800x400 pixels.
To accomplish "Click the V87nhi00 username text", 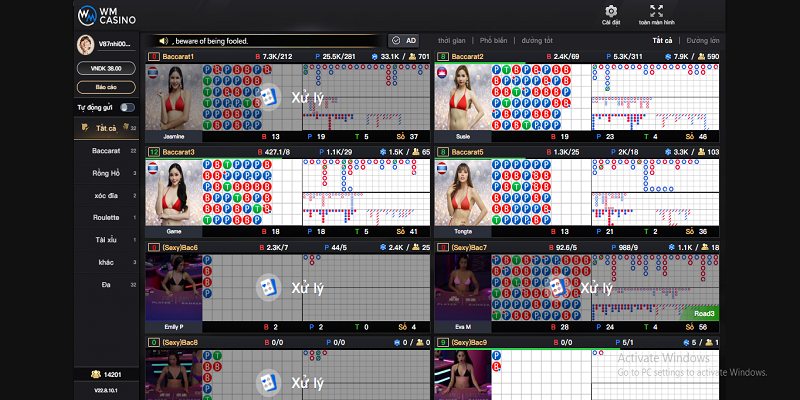I will (115, 44).
